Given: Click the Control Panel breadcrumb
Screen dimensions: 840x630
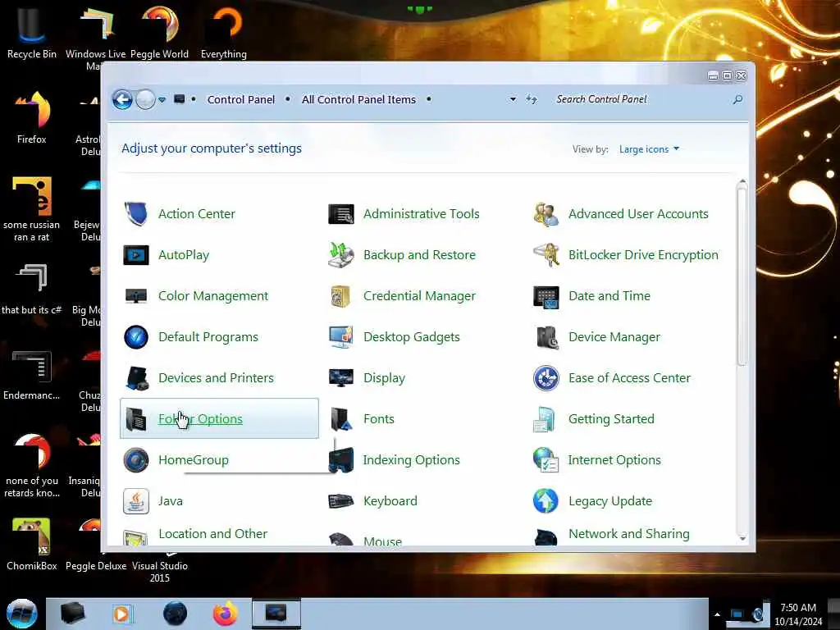Looking at the screenshot, I should (240, 99).
